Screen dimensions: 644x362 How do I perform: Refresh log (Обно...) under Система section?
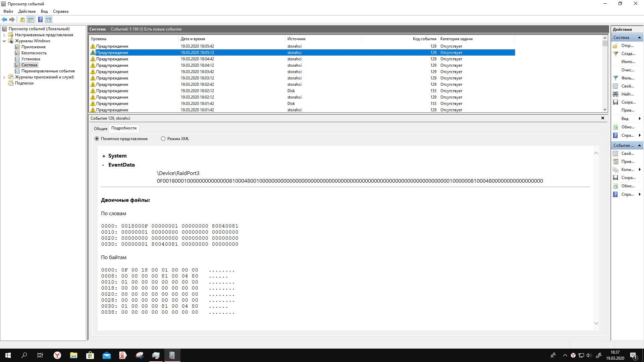627,127
